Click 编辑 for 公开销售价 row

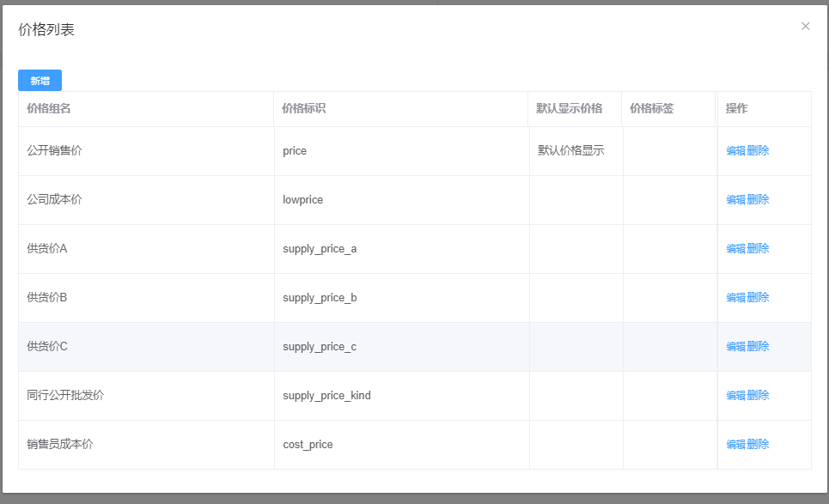tap(736, 151)
